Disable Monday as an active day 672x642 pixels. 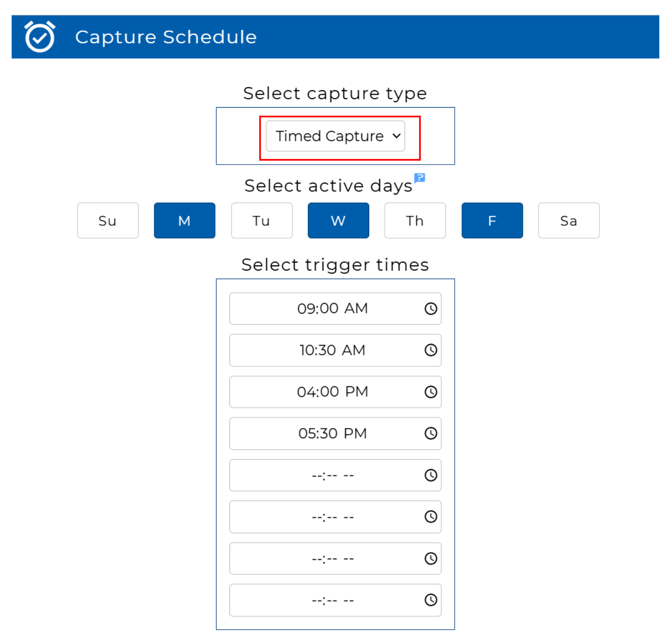[184, 221]
